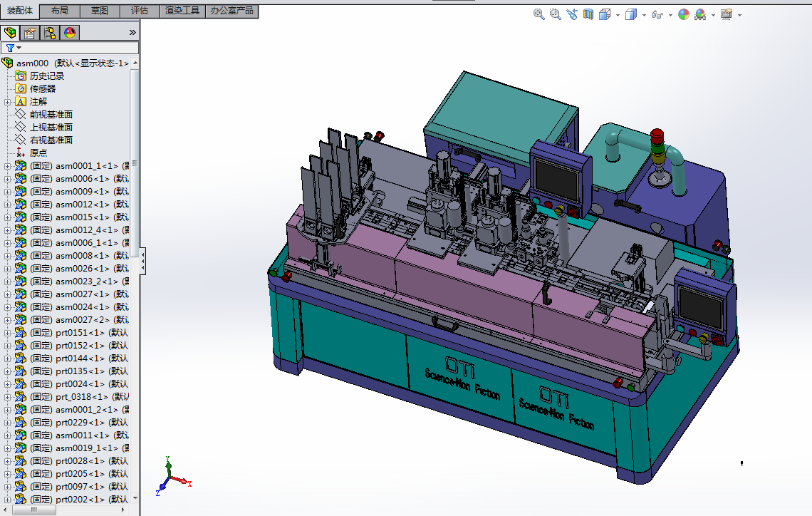812x516 pixels.
Task: Open the DisplayManager tab icon
Action: 69,33
